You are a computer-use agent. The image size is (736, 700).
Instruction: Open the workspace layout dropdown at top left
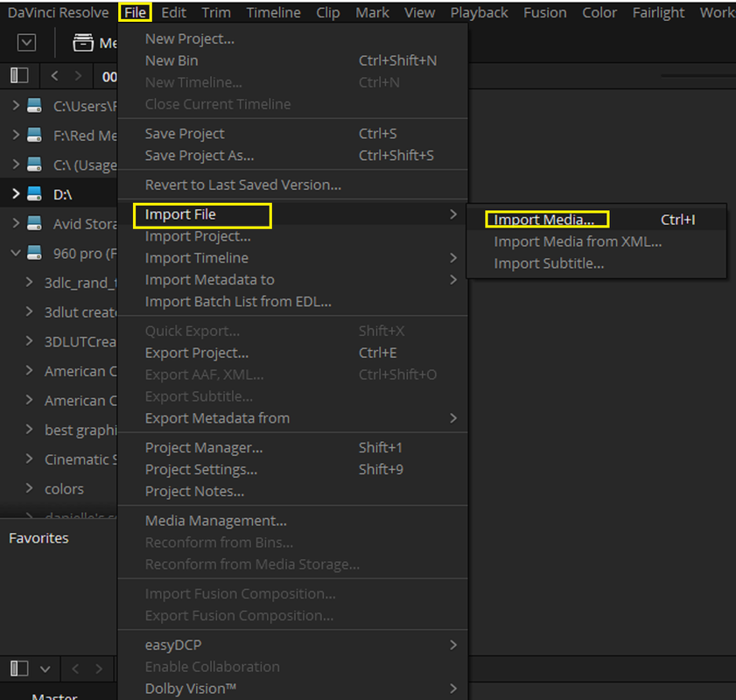(x=27, y=43)
